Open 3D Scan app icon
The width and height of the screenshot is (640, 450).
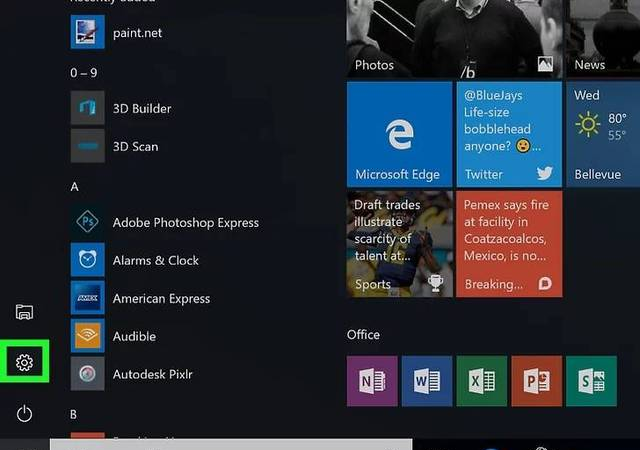(87, 146)
